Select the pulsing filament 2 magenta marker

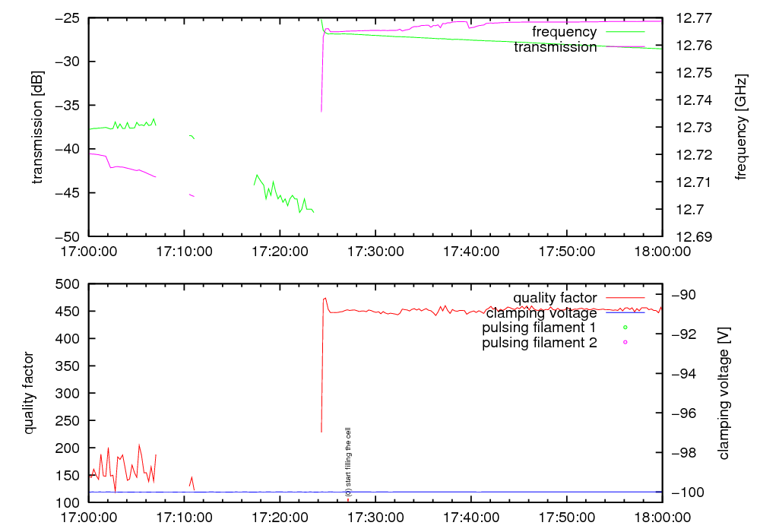point(625,343)
